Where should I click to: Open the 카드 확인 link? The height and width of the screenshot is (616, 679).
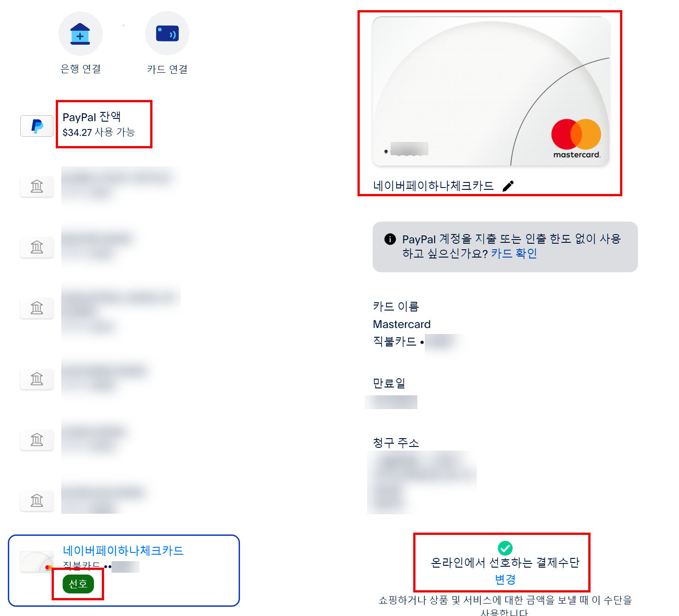pos(514,253)
